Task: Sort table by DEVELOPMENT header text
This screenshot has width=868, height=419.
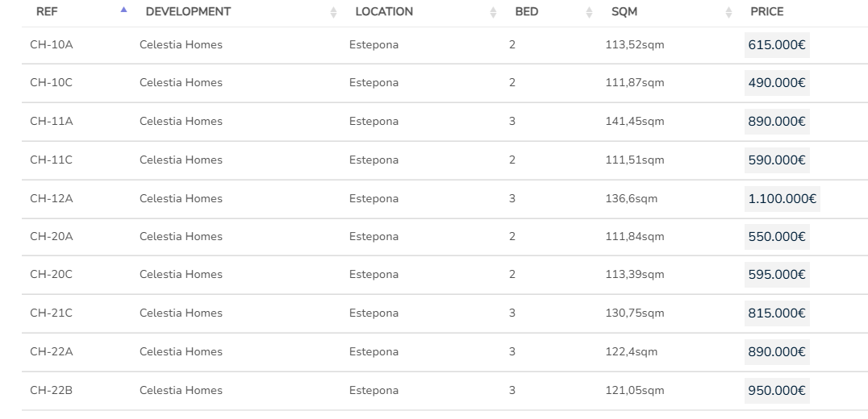Action: tap(188, 12)
